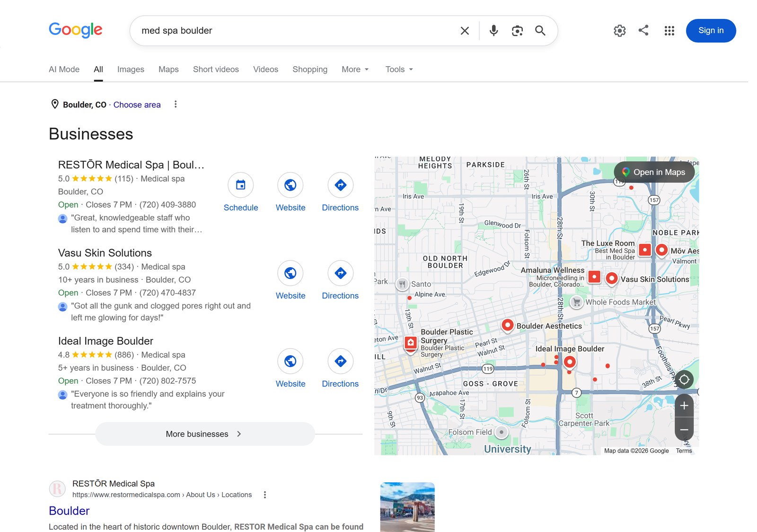Click the Choose area link
This screenshot has height=532, width=757.
tap(137, 105)
